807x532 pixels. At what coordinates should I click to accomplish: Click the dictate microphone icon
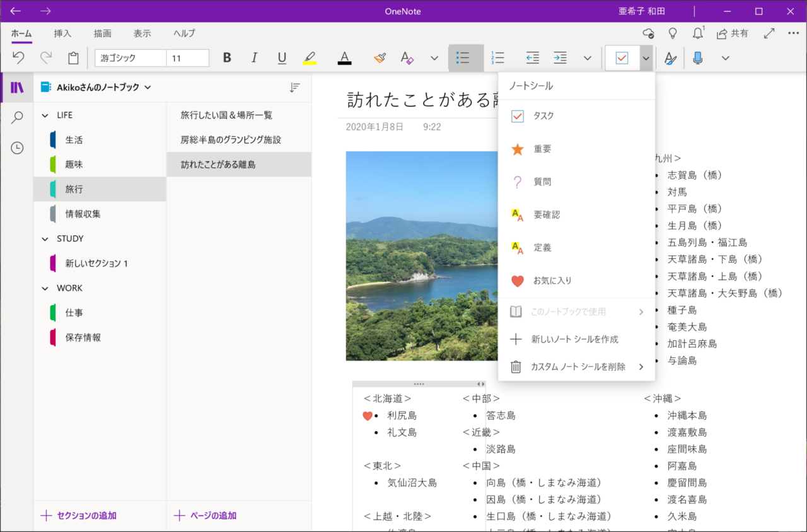click(698, 58)
